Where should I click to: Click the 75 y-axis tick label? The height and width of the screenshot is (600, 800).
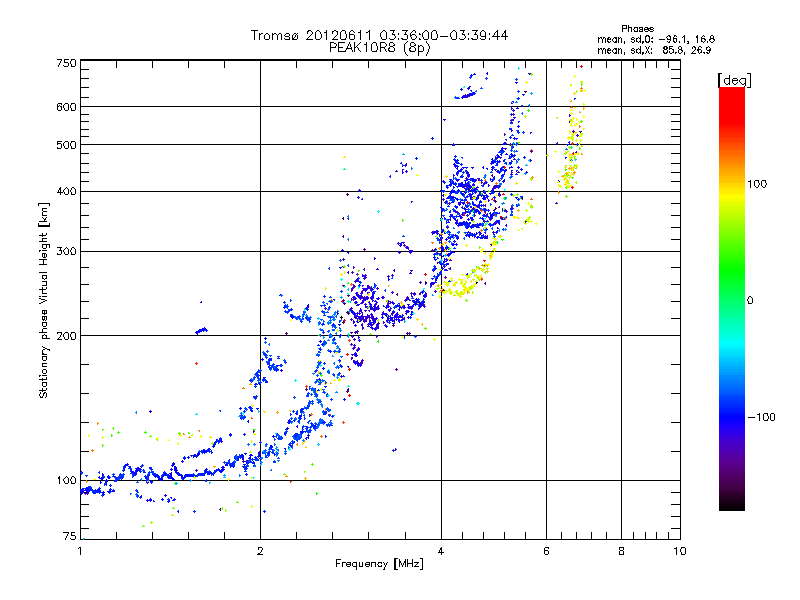tap(70, 536)
